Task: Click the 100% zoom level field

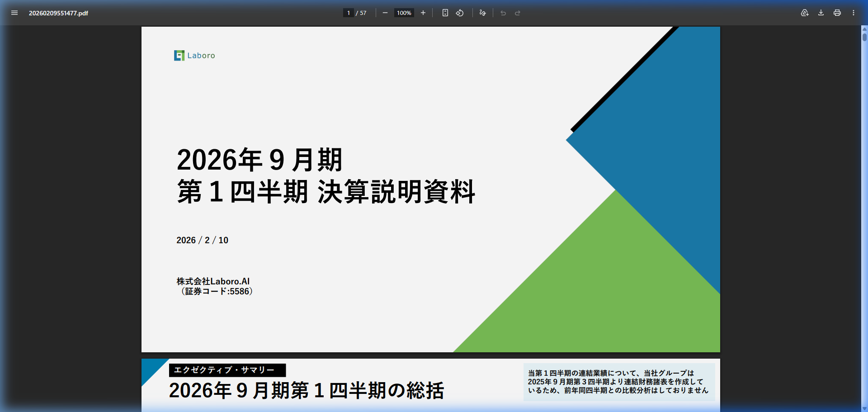Action: point(404,13)
